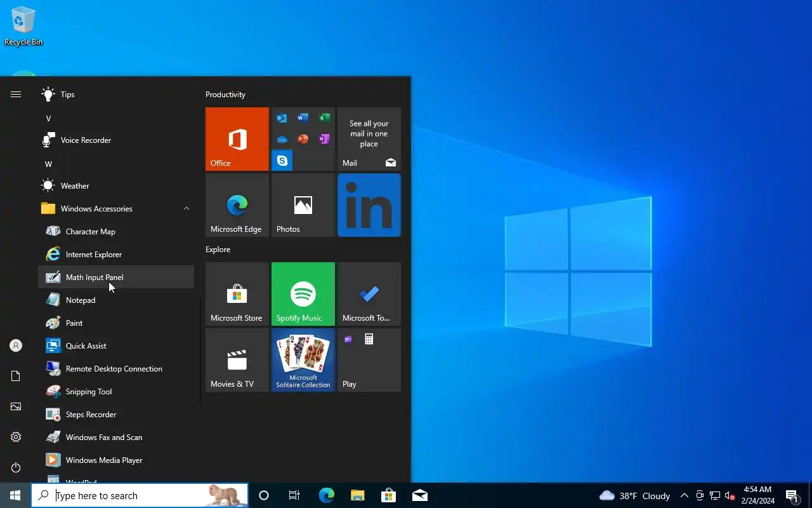Viewport: 812px width, 508px height.
Task: Click the Explore group header
Action: 218,250
